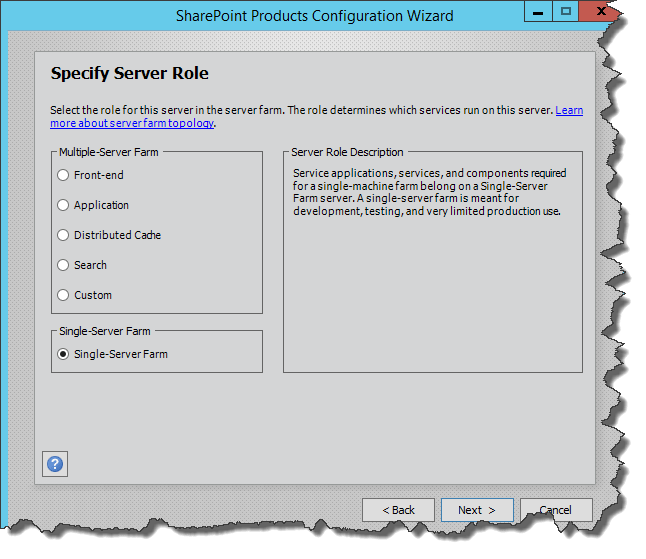Open the blue question mark help icon
Viewport: 646px width, 559px height.
click(55, 464)
